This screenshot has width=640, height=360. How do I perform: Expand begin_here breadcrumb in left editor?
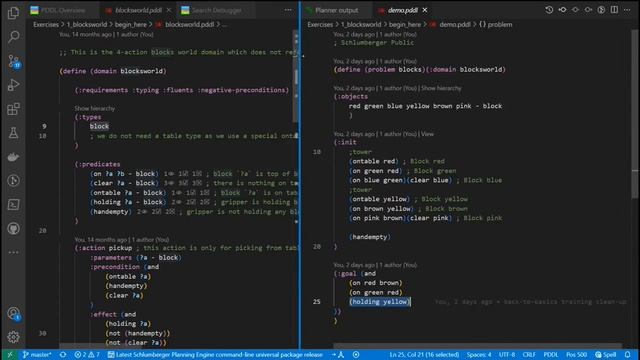(131, 24)
